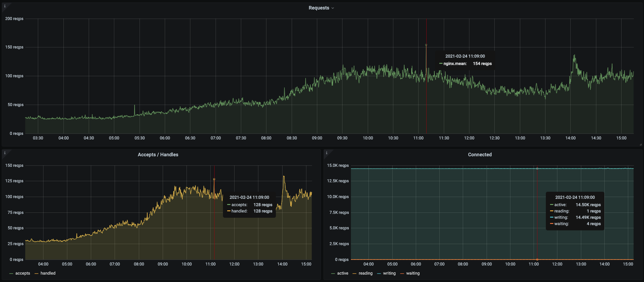The width and height of the screenshot is (644, 282).
Task: Open the Accepts / Handles panel title
Action: point(158,155)
